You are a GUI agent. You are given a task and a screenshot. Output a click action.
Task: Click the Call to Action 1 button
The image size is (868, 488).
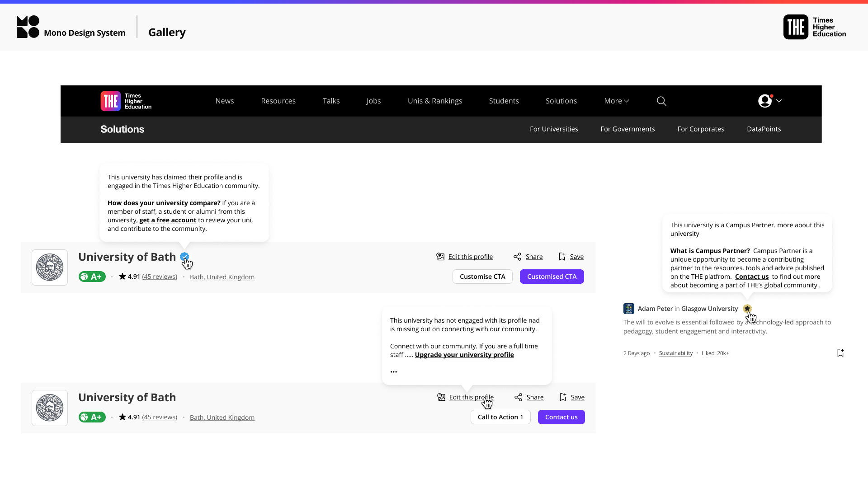click(500, 417)
